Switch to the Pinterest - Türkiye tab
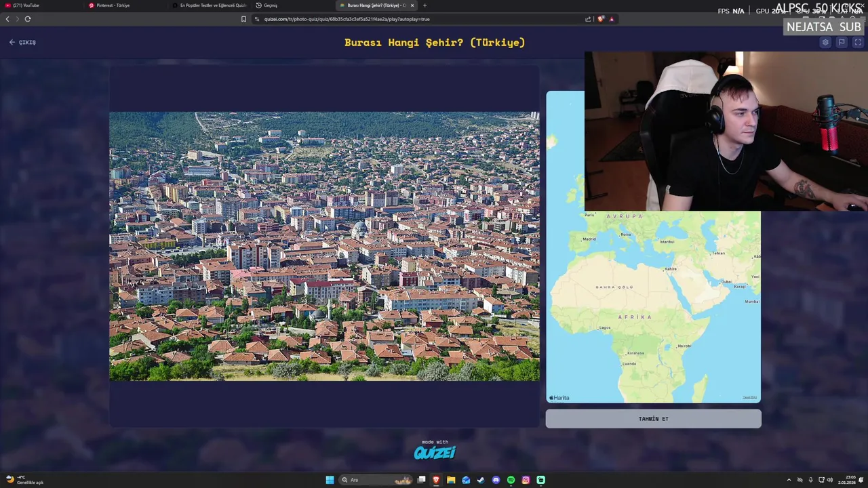868x488 pixels. point(124,5)
